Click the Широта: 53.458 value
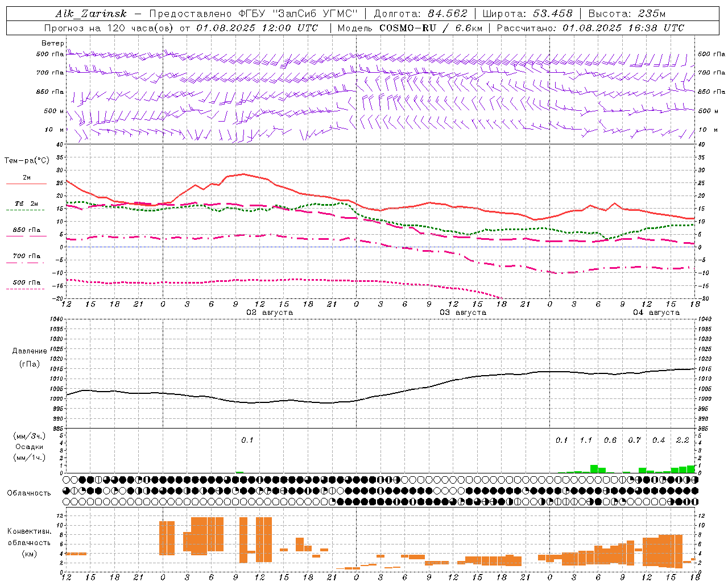The image size is (728, 582). (x=527, y=14)
